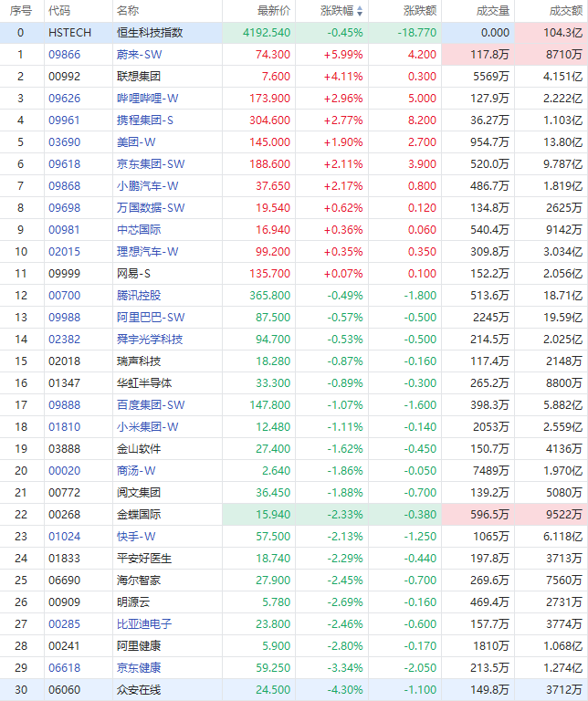Select 华虹半导体 stock name
This screenshot has height=701, width=588.
[x=144, y=383]
